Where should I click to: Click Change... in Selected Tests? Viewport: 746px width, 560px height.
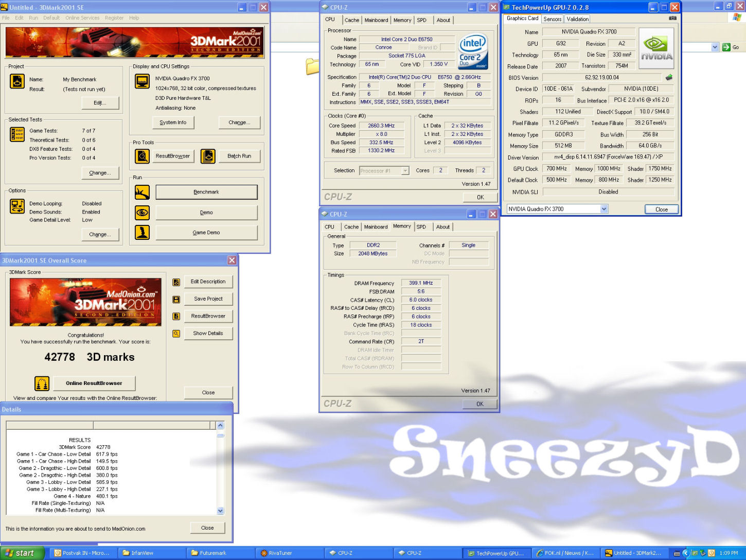(100, 173)
